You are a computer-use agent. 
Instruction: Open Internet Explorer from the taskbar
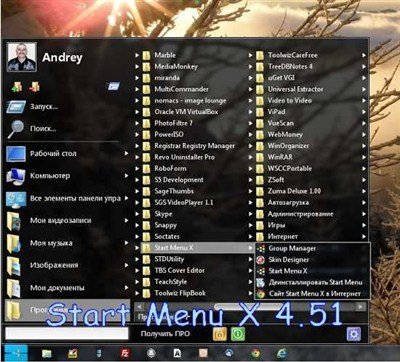tap(282, 353)
